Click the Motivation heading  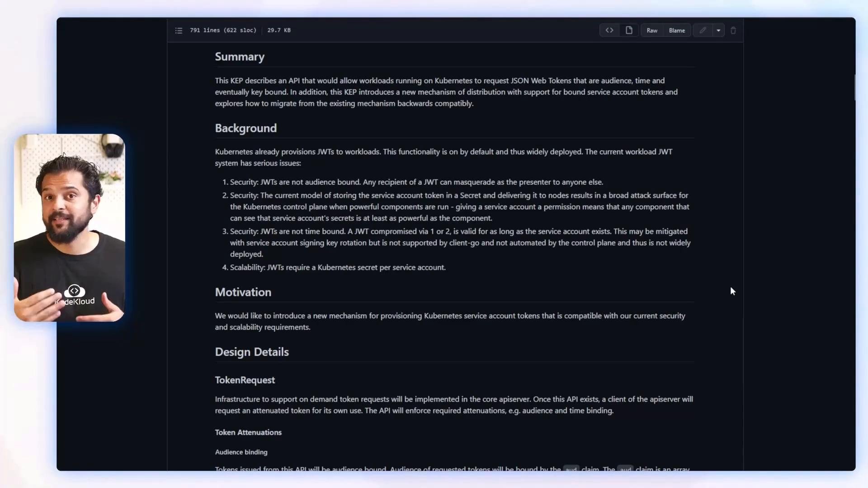click(x=243, y=292)
